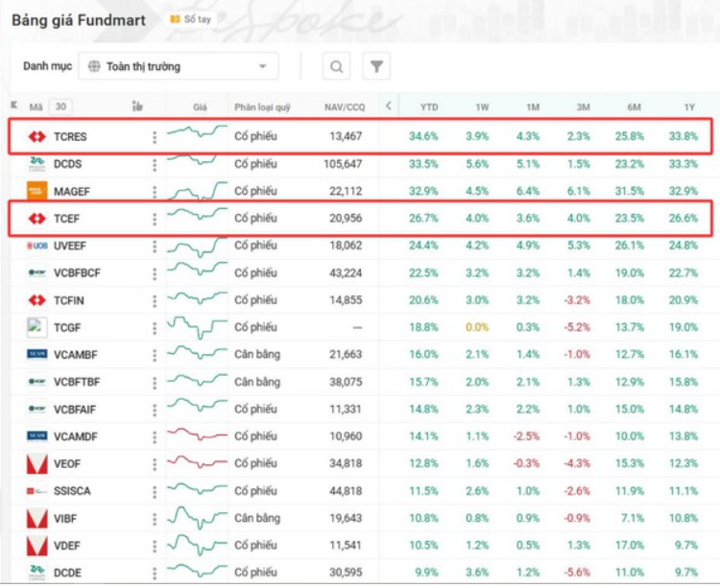Collapse the left column arrow beside Mã
Screen dimensions: 720x588
coord(14,106)
